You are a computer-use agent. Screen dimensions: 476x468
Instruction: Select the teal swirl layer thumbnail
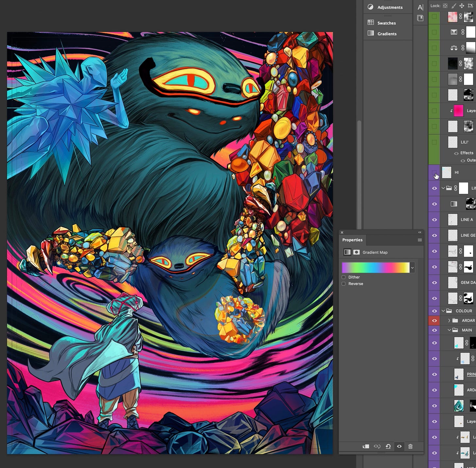(459, 406)
